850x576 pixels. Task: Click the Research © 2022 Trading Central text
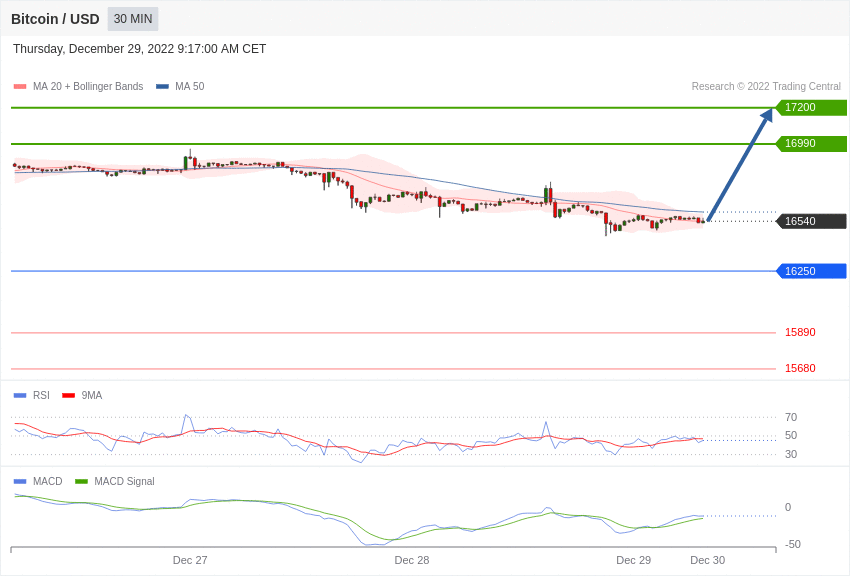(766, 86)
